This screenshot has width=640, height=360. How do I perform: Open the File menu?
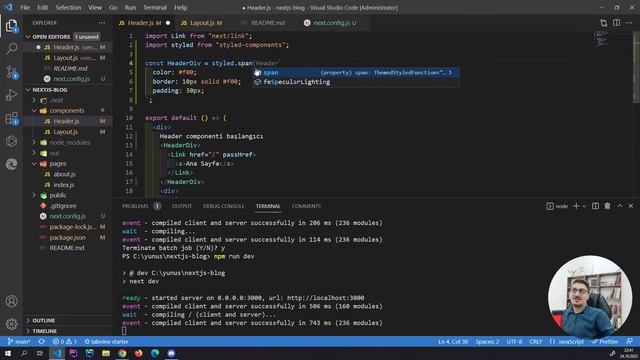25,7
